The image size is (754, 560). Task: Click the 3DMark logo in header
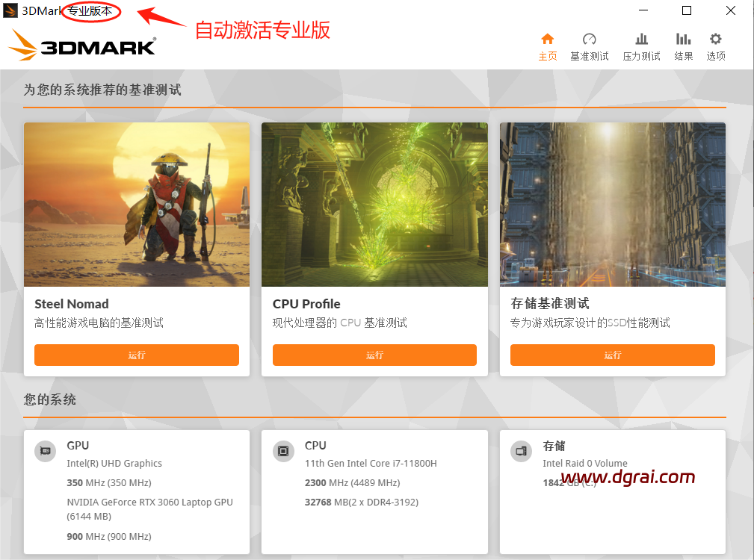coord(82,45)
